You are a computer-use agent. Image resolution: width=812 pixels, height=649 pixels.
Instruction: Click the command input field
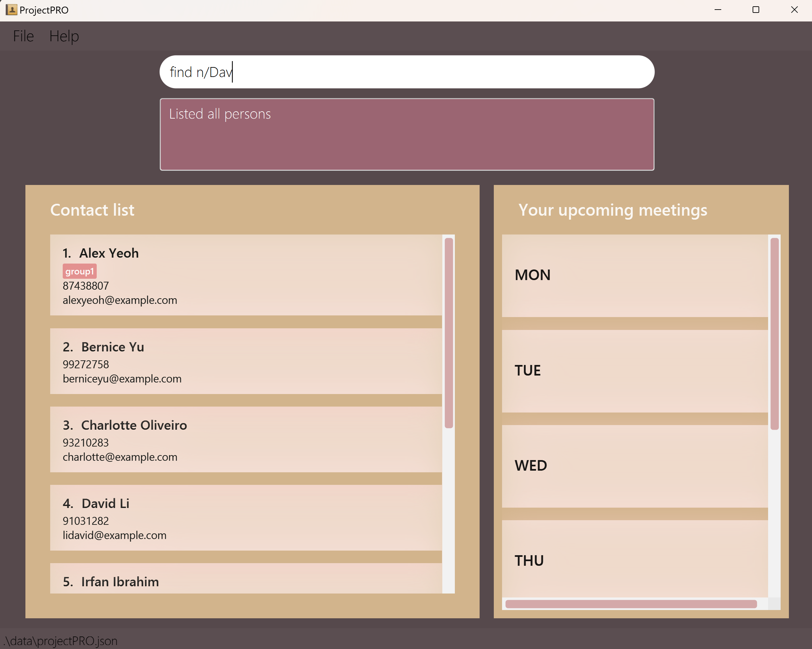point(407,72)
